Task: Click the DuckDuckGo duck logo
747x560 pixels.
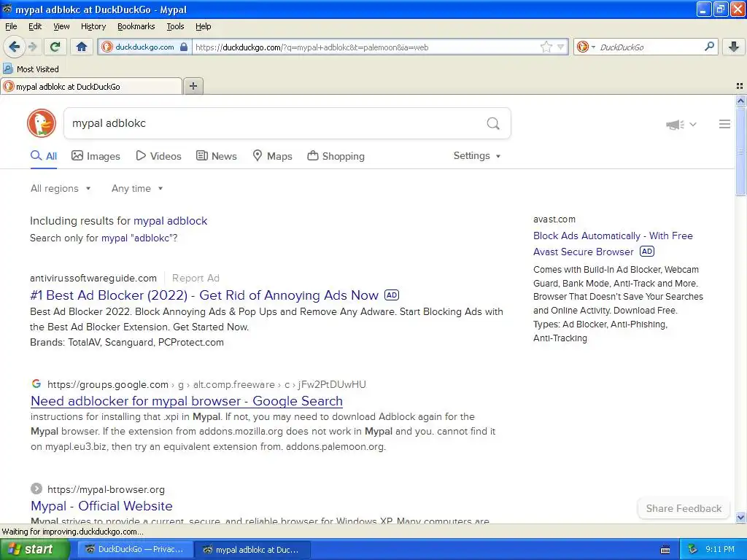Action: pos(42,123)
